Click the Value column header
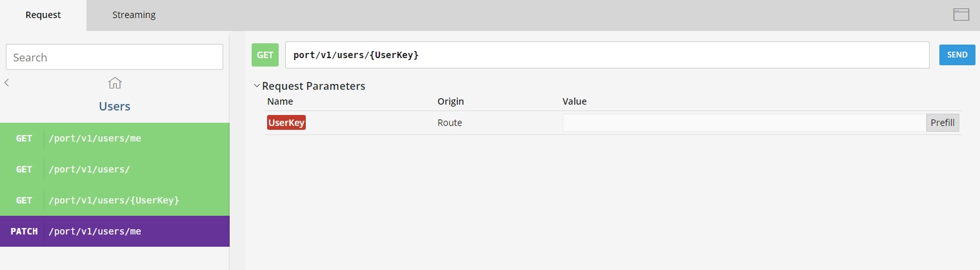 574,101
